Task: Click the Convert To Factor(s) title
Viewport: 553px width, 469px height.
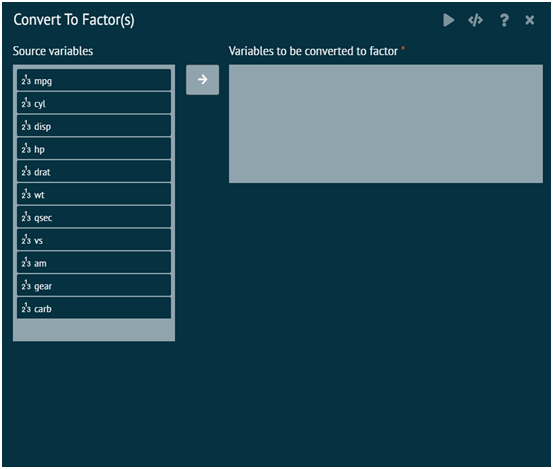Action: [74, 20]
